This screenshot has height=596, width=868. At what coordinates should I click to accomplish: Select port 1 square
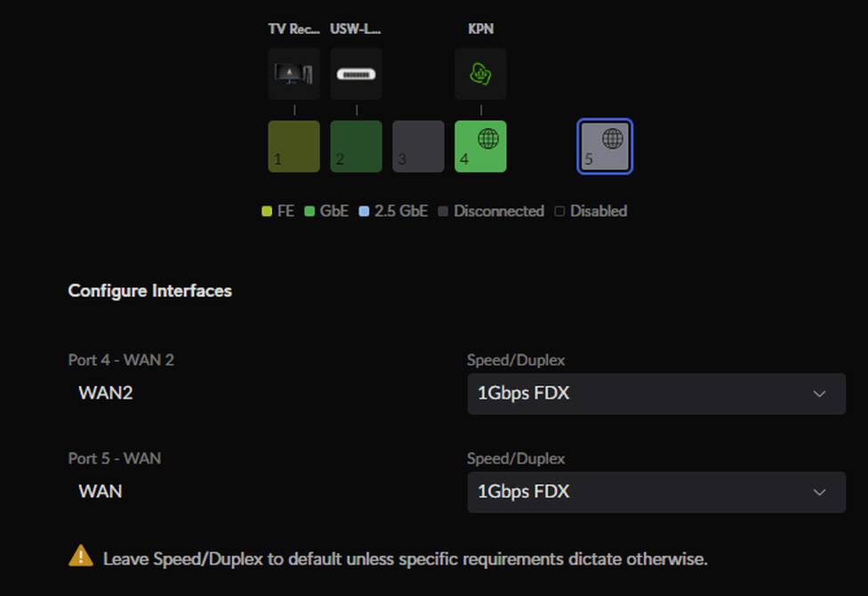[293, 146]
